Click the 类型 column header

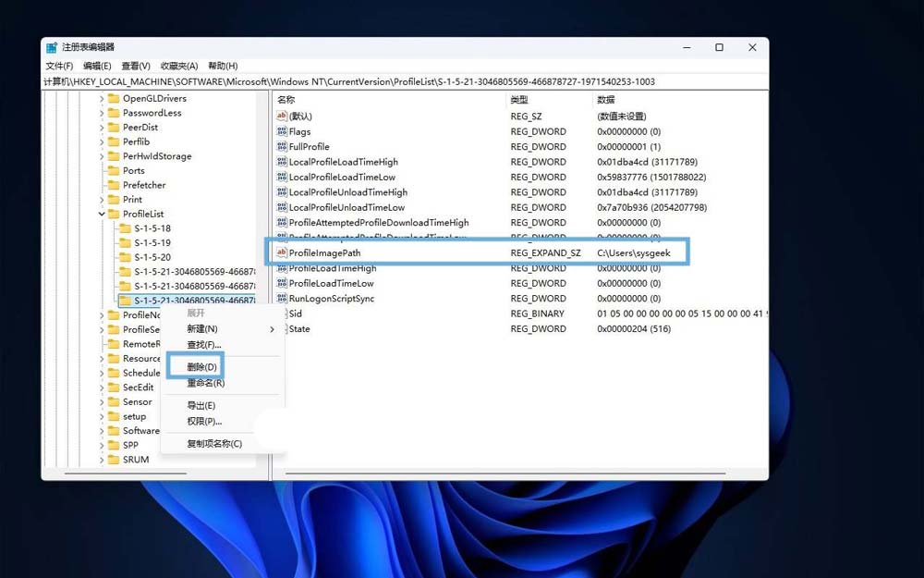[x=519, y=99]
